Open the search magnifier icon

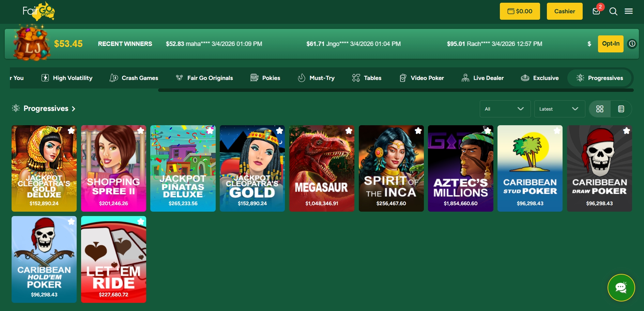613,11
